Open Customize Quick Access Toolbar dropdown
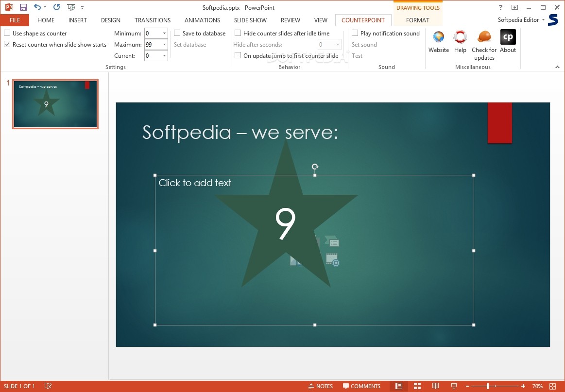Viewport: 565px width, 392px height. tap(83, 8)
